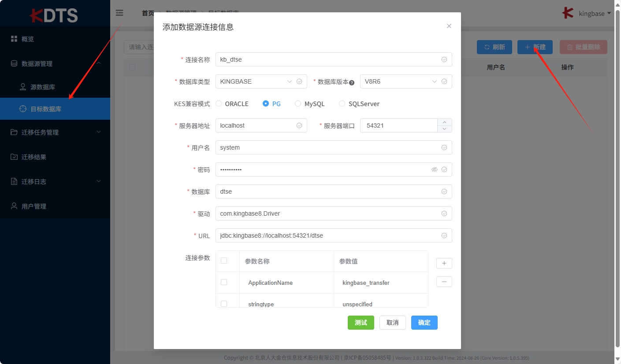
Task: Click the green 测试 button
Action: (361, 323)
